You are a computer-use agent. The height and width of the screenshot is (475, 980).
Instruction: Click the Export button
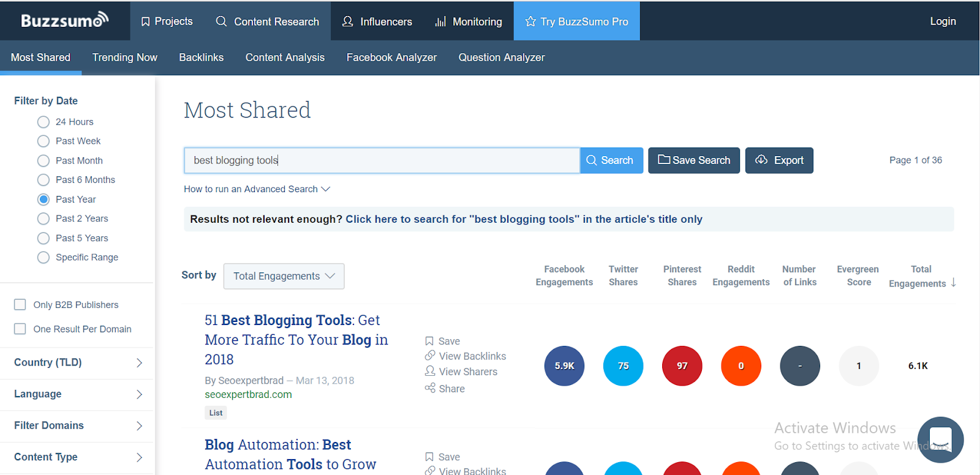(779, 160)
